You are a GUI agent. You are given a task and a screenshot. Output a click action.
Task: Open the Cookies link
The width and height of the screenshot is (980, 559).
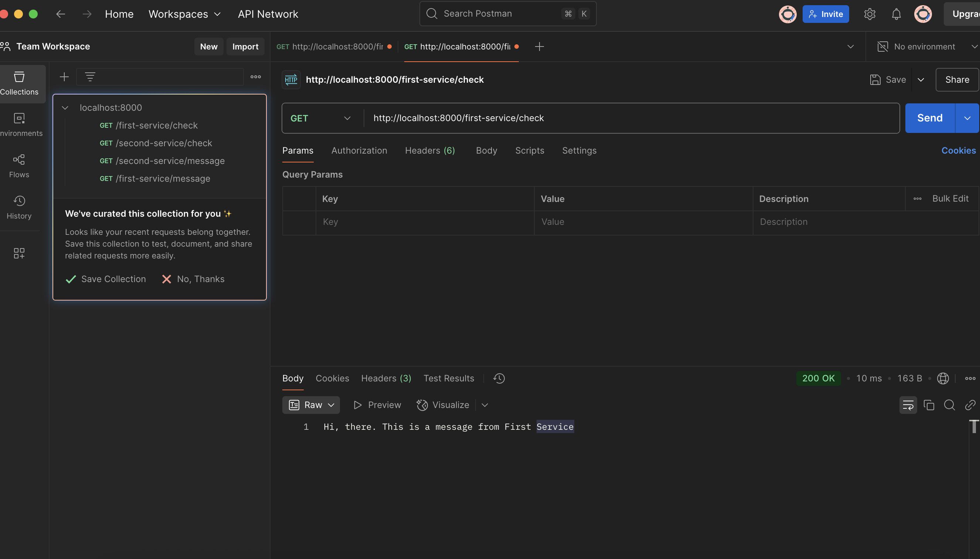(958, 151)
